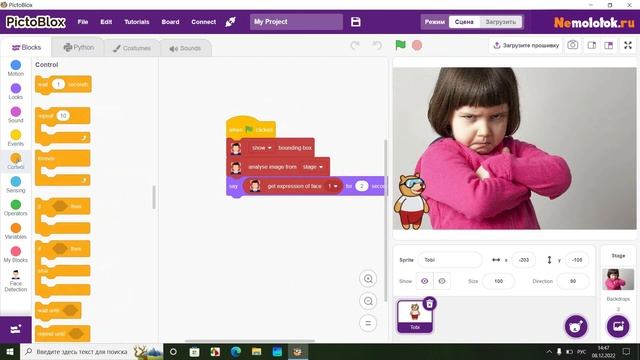Select the Face Detection extension category

[16, 281]
